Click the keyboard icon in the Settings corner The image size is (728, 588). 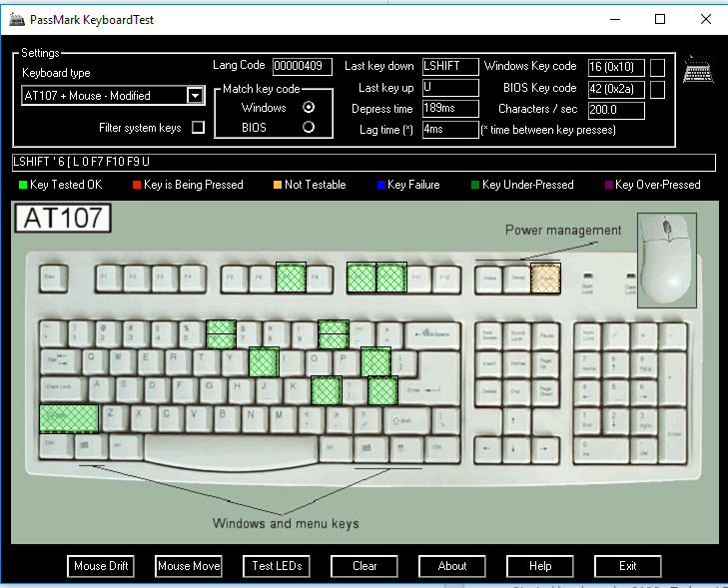tap(697, 70)
